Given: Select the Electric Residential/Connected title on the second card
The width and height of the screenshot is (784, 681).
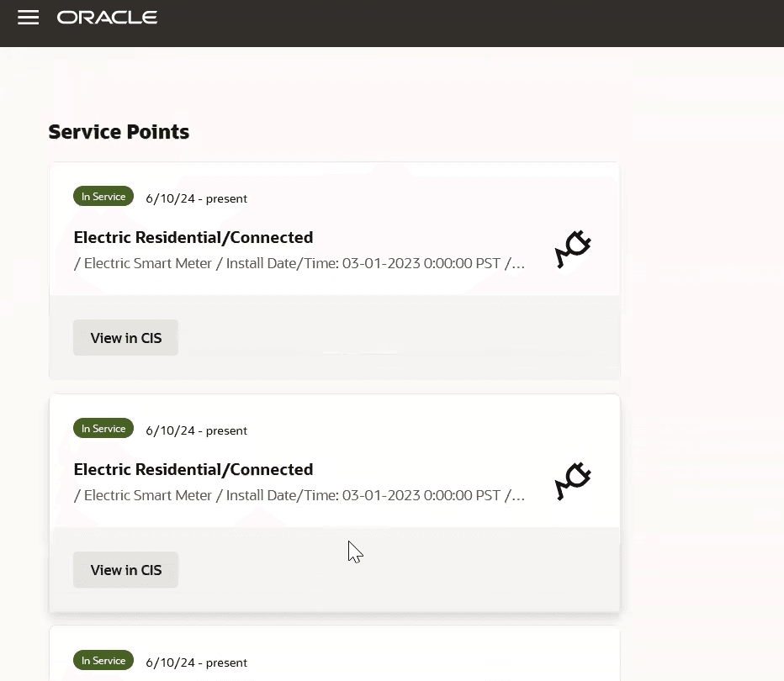Looking at the screenshot, I should click(193, 469).
